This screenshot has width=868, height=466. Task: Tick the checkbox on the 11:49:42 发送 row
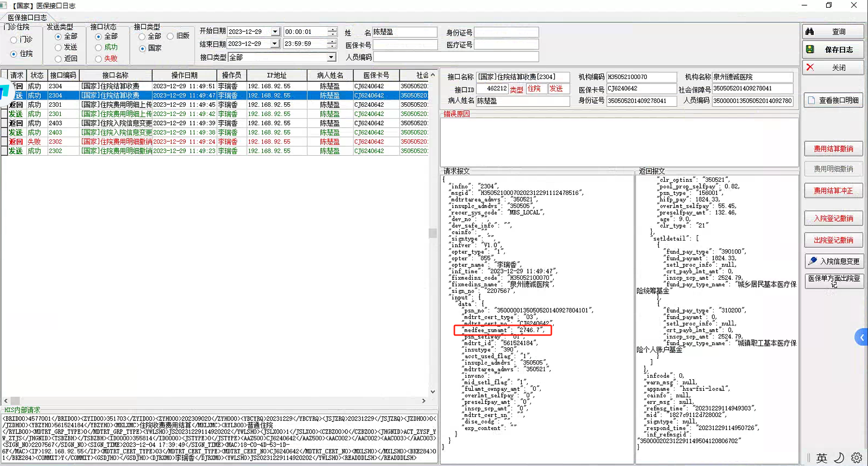pos(4,114)
